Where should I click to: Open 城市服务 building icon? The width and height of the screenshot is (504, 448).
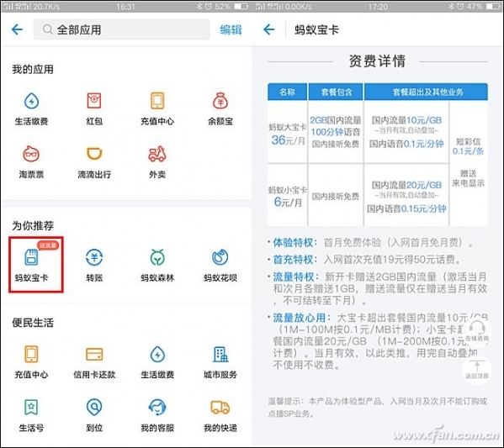pyautogui.click(x=220, y=361)
